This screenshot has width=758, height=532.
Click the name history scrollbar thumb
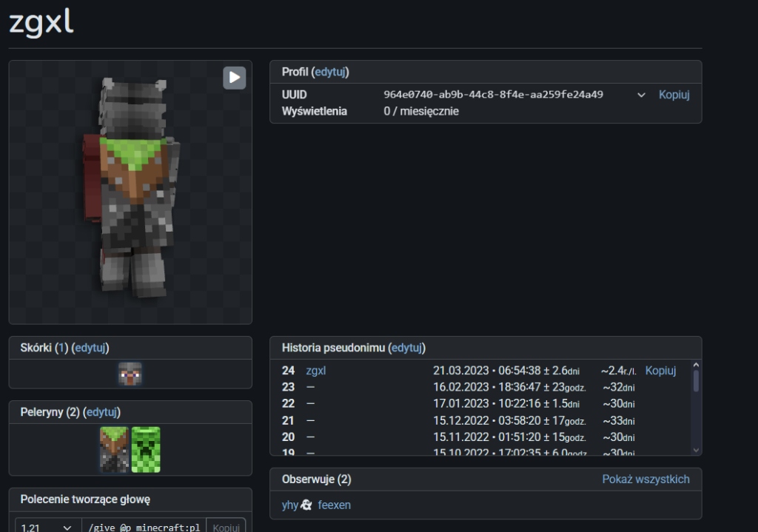(x=696, y=381)
